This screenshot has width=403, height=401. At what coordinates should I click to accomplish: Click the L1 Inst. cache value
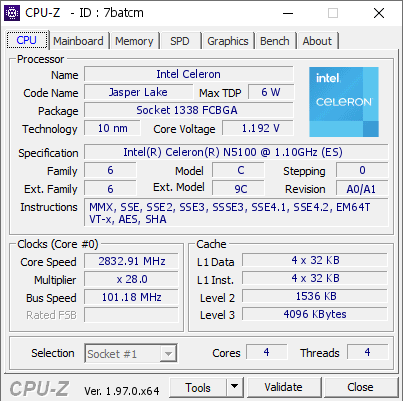[x=315, y=278]
